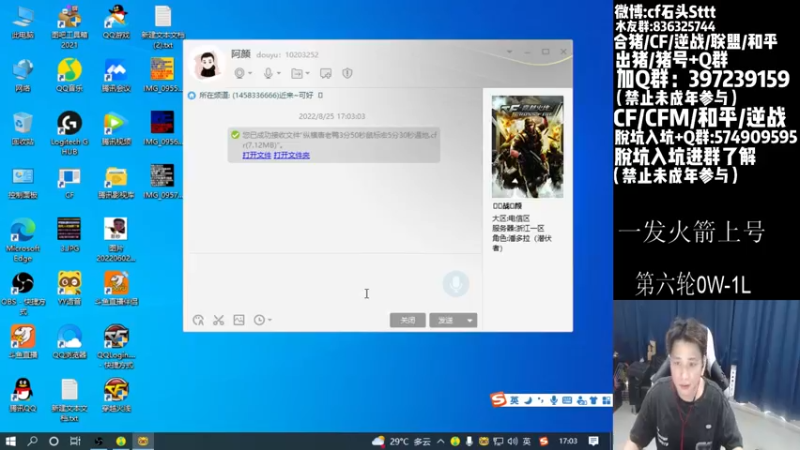Click taskbar clock 17:03
This screenshot has height=450, width=800.
tap(568, 441)
